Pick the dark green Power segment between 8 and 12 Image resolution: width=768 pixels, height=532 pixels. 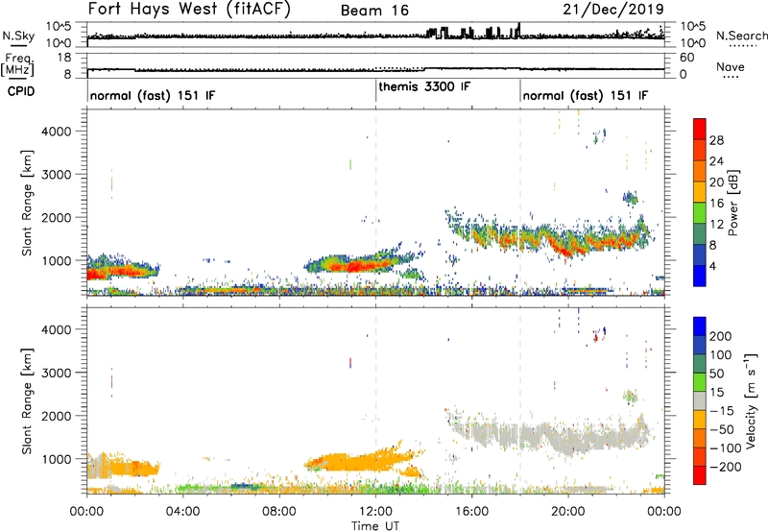(700, 233)
